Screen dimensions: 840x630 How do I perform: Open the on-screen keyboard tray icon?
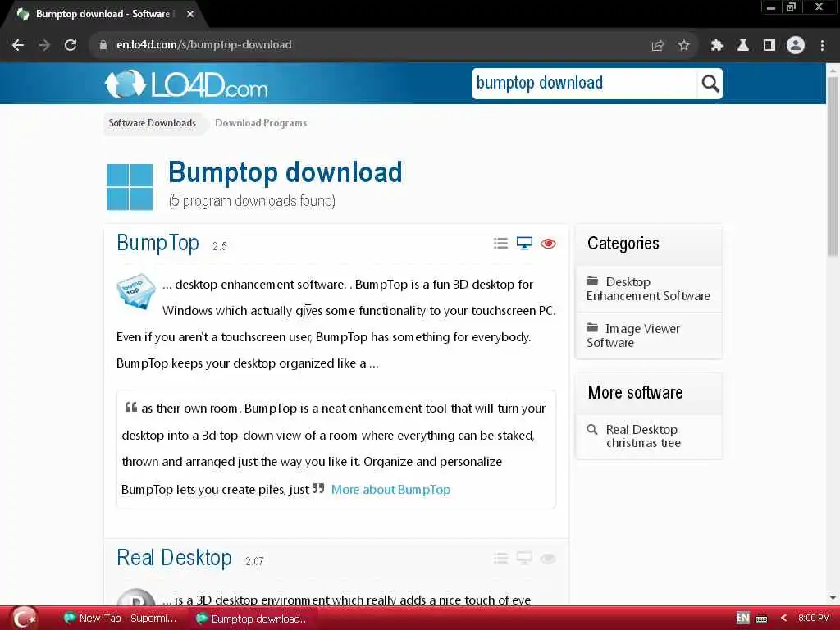[x=760, y=619]
